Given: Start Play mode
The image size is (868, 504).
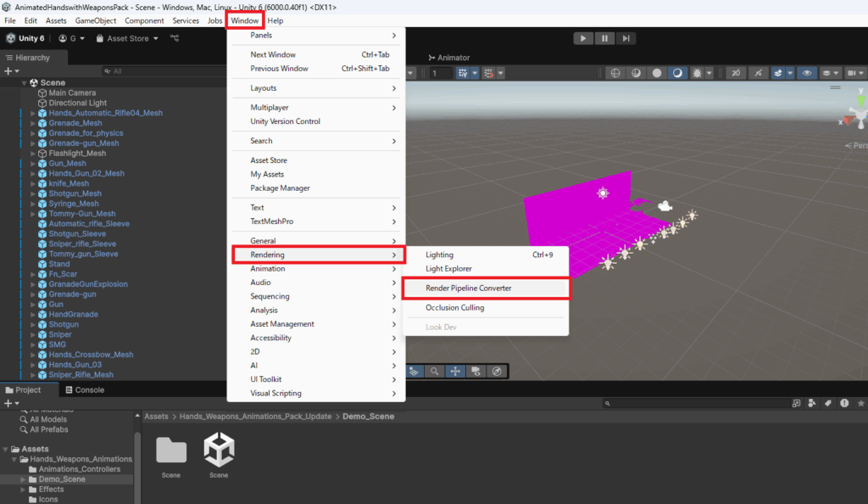Looking at the screenshot, I should click(583, 38).
